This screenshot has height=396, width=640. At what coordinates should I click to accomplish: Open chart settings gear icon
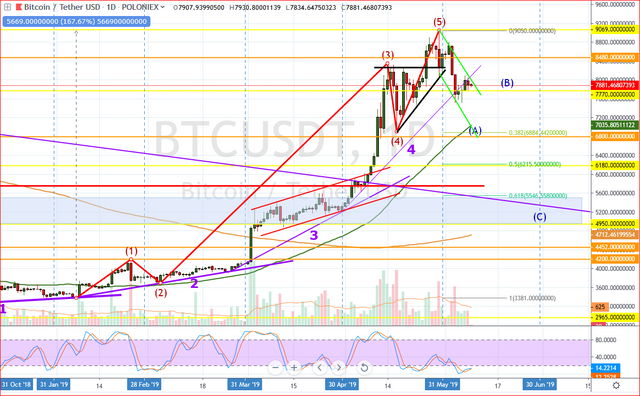tap(616, 385)
